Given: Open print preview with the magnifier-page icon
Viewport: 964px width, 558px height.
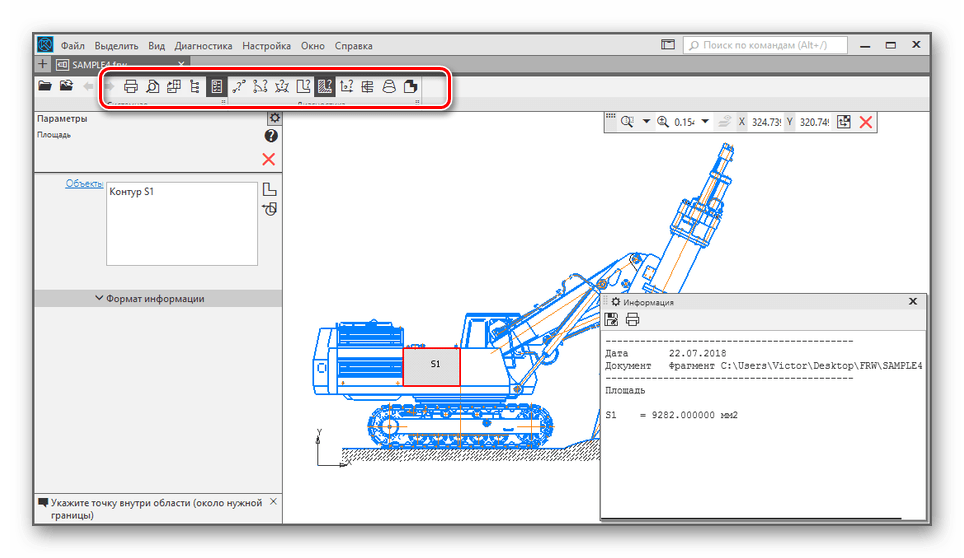Looking at the screenshot, I should click(152, 87).
